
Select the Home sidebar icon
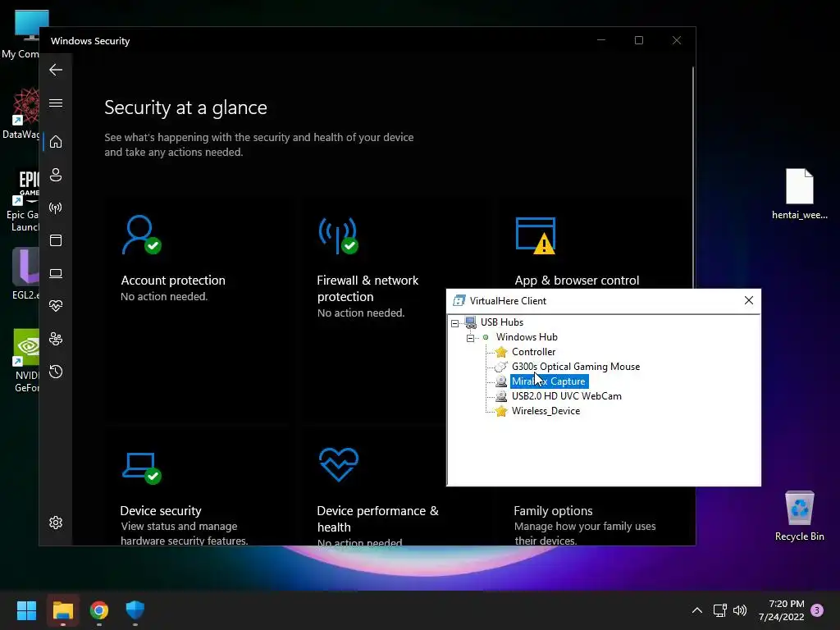pos(56,142)
